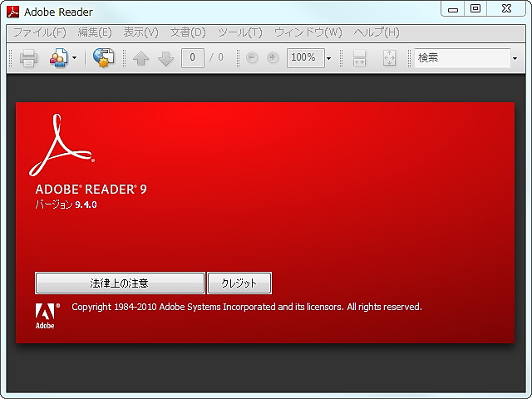Click the バージョン 9.4.0 text

point(66,204)
